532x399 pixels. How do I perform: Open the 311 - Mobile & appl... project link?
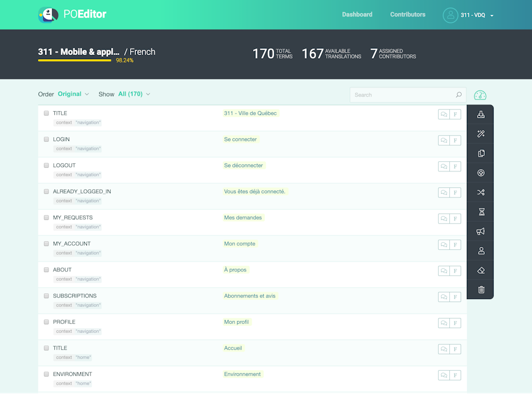(x=79, y=52)
